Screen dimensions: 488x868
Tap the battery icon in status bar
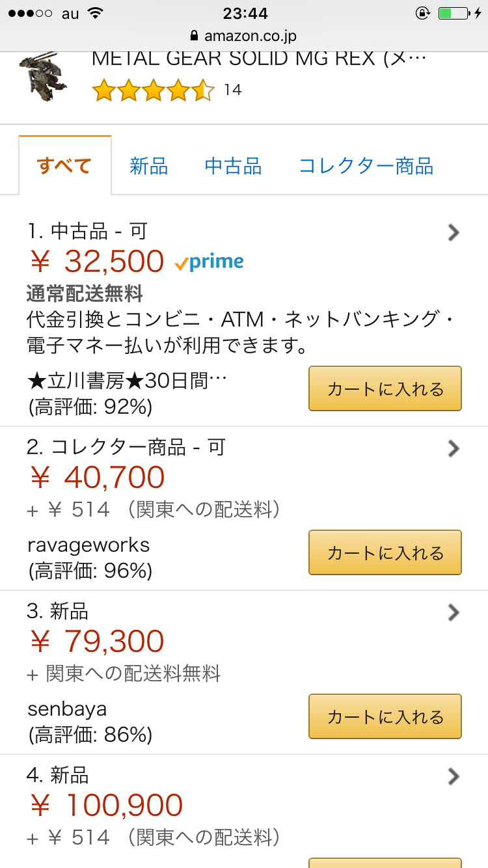pos(453,13)
